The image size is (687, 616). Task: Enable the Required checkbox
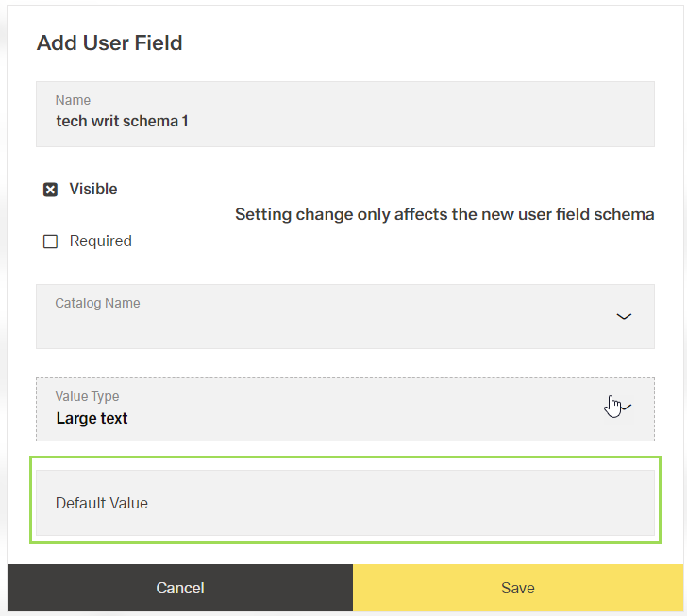pos(51,241)
